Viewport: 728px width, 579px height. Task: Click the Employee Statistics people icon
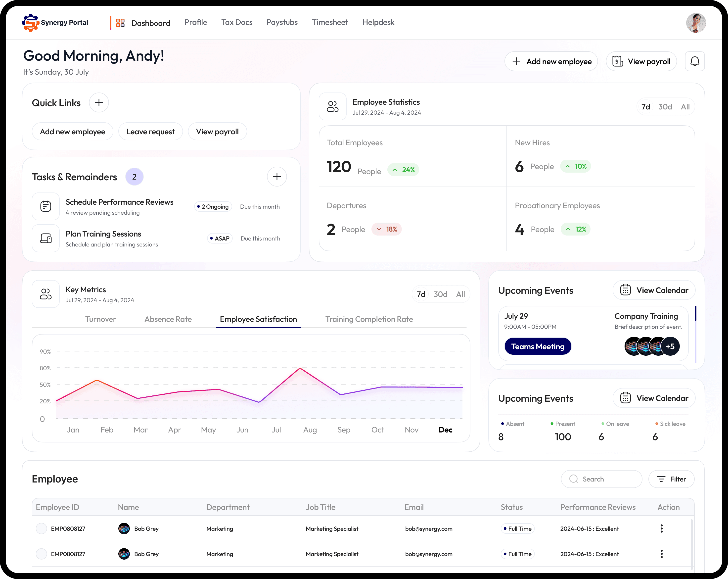[332, 107]
